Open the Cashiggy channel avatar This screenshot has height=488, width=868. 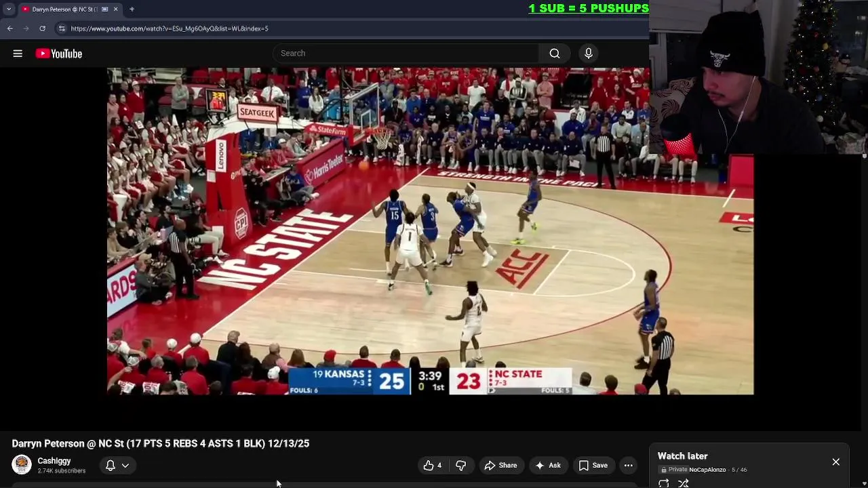pos(22,465)
